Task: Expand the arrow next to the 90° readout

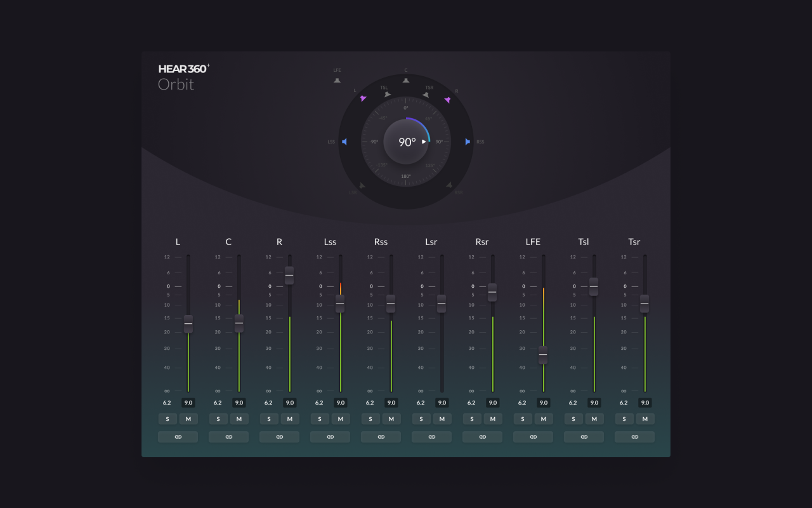Action: click(424, 142)
